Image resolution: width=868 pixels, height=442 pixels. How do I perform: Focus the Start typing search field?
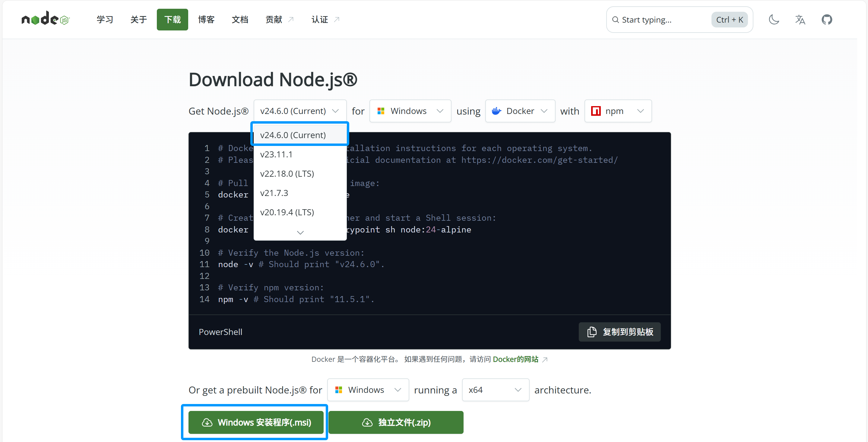coord(679,20)
